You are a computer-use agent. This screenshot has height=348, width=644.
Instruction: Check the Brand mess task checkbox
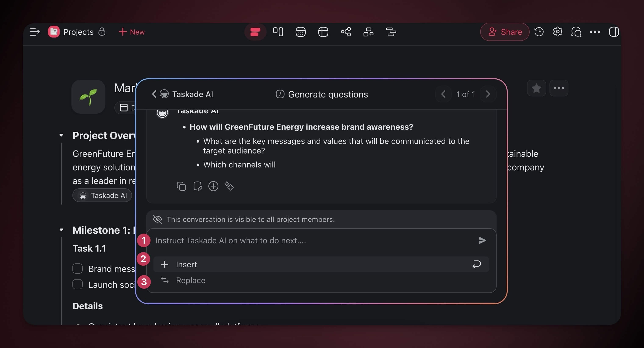(x=78, y=269)
